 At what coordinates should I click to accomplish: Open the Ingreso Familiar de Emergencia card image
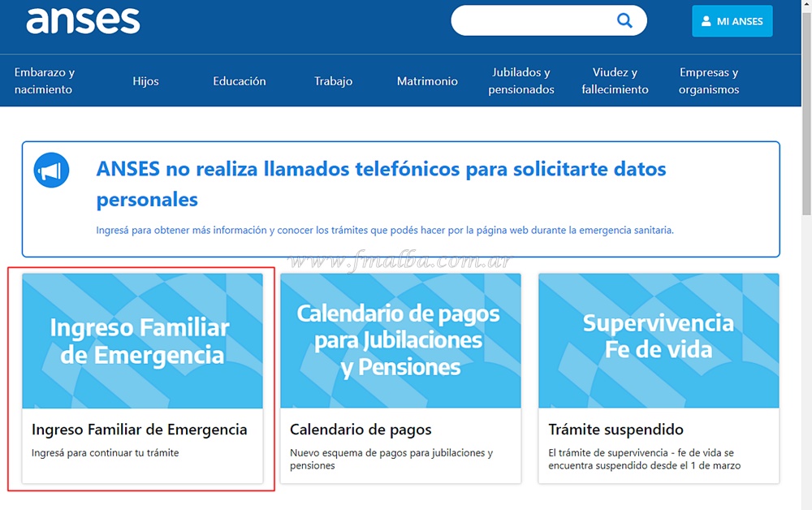[142, 341]
